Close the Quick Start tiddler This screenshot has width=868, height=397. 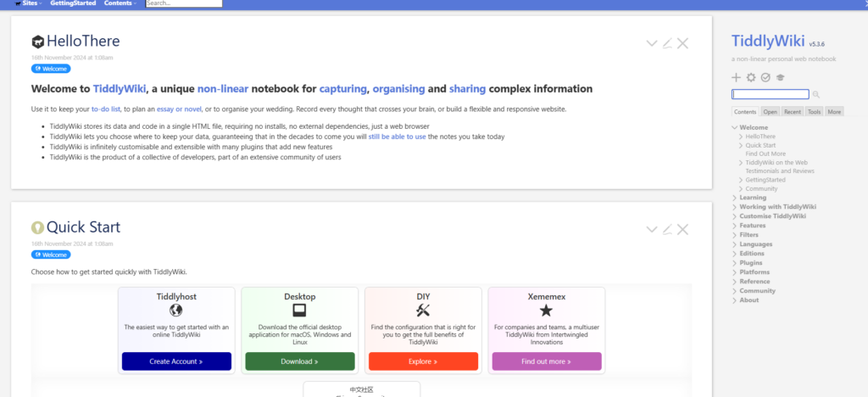[682, 229]
